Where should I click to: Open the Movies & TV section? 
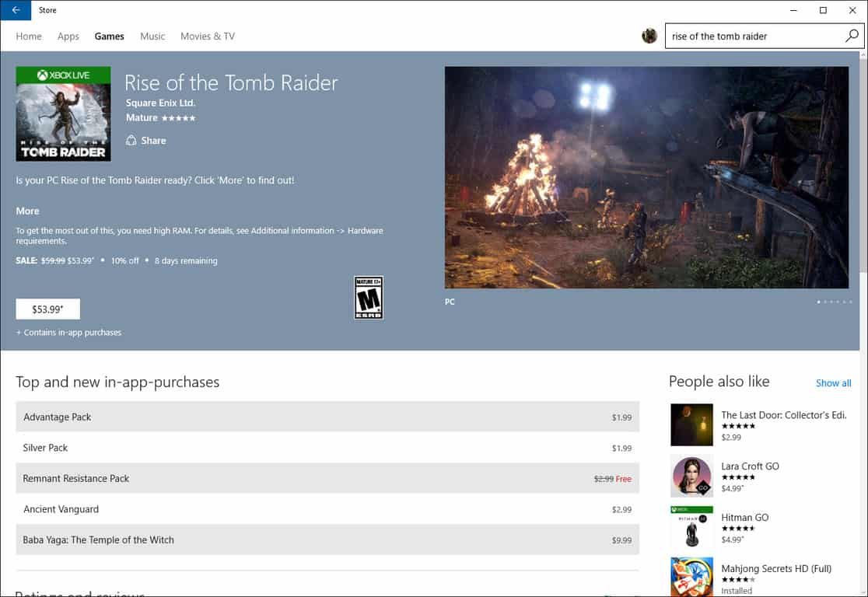point(207,36)
